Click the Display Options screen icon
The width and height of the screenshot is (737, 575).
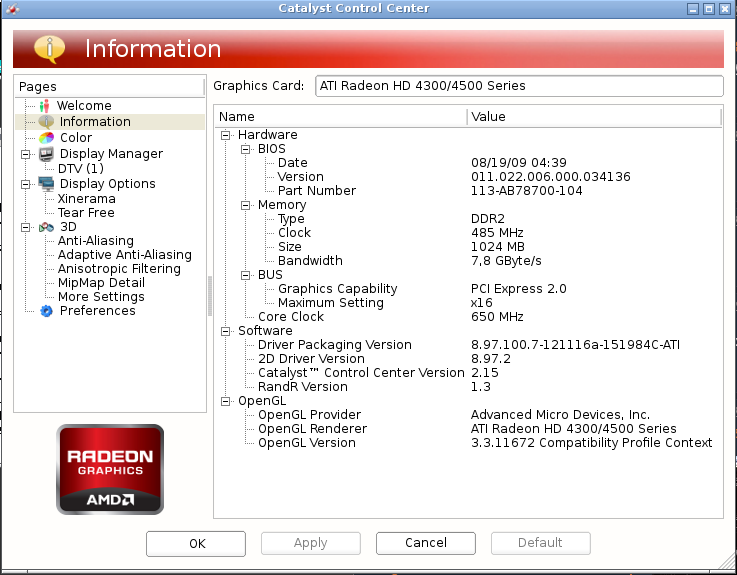46,184
